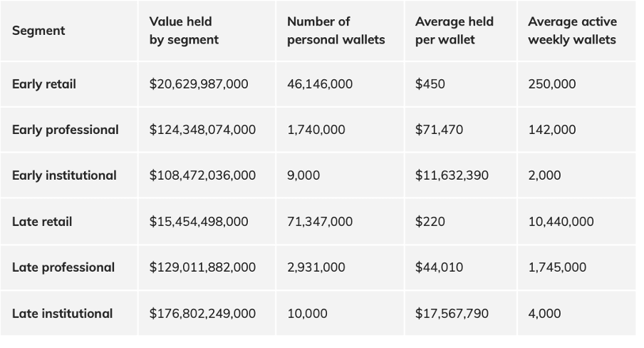Viewport: 644px width, 348px height.
Task: Click the 71,347,000 wallets cell
Action: coord(319,222)
